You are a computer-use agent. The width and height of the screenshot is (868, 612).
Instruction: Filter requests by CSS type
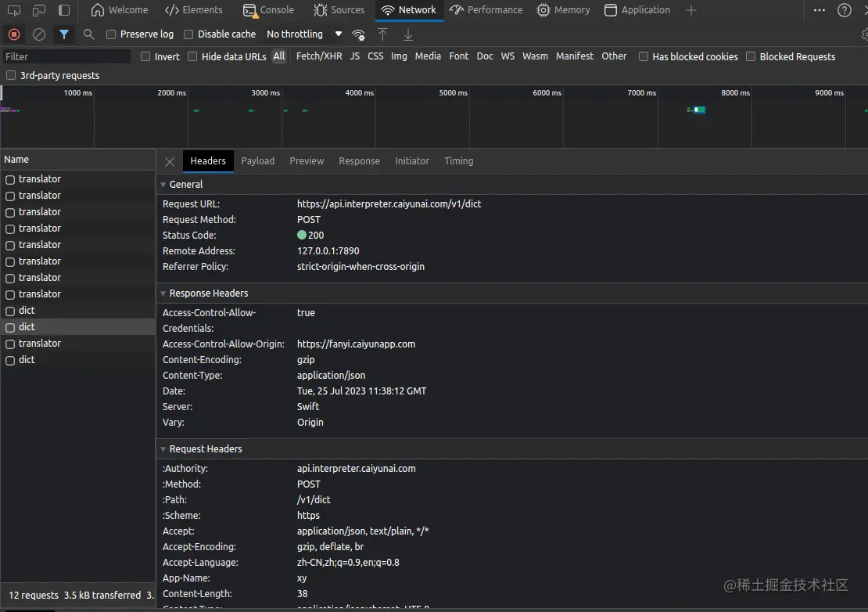click(375, 56)
